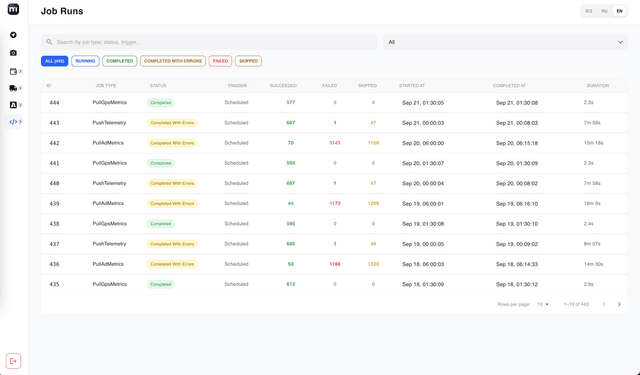Image resolution: width=640 pixels, height=375 pixels.
Task: Click the STARTED AT column header
Action: pos(412,86)
